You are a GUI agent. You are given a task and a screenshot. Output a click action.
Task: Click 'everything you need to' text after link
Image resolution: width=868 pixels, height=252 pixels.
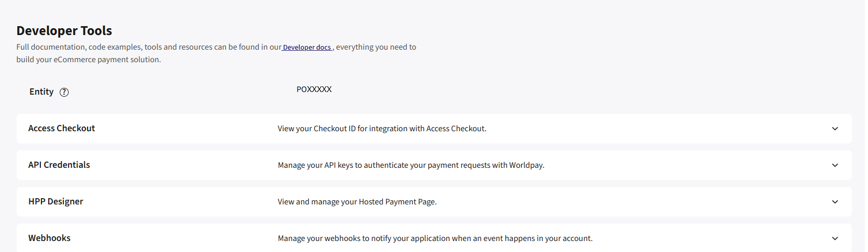point(376,47)
